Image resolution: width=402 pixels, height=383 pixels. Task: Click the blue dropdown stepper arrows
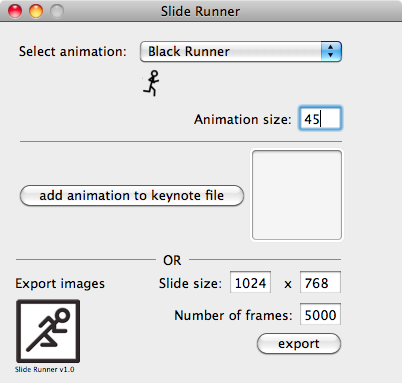tap(331, 52)
